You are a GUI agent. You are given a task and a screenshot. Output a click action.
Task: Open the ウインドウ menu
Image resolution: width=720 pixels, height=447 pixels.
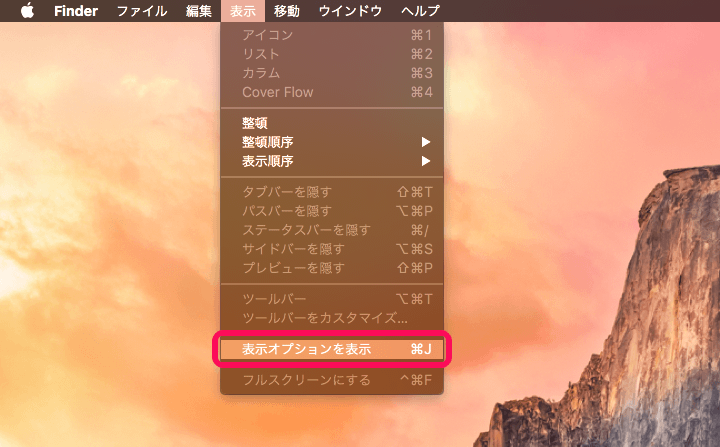pyautogui.click(x=350, y=11)
